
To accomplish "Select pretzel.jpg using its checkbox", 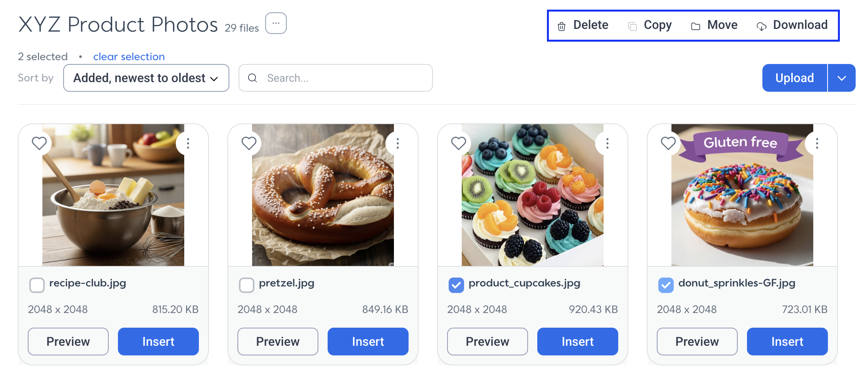I will coord(247,285).
